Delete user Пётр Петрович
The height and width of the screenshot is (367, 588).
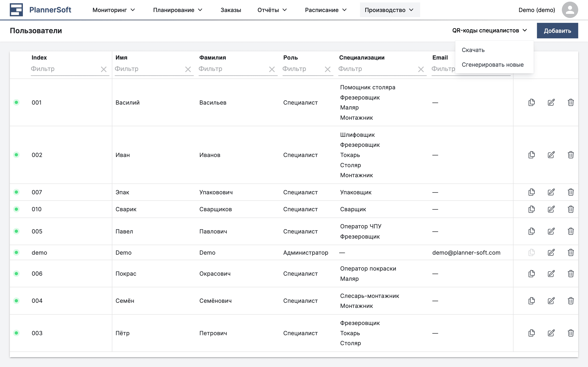pos(570,333)
